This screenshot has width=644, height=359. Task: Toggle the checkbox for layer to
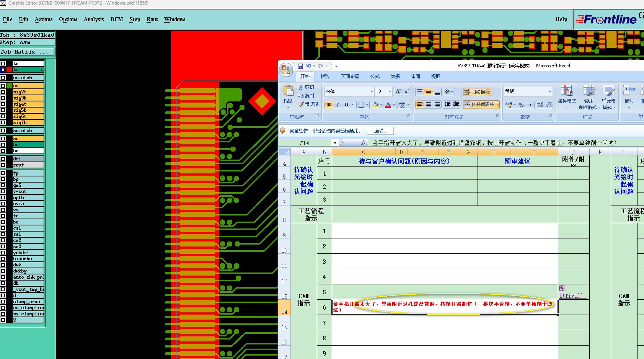click(3, 64)
